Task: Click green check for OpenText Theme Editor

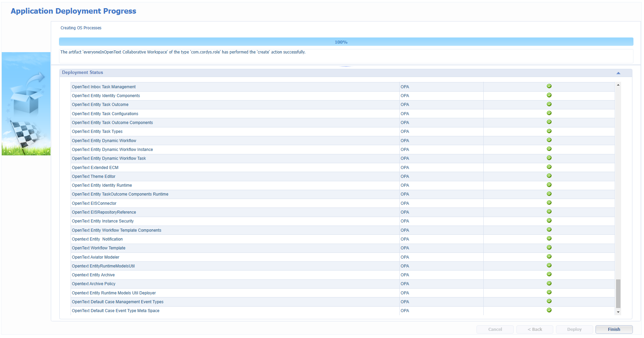Action: coord(549,176)
